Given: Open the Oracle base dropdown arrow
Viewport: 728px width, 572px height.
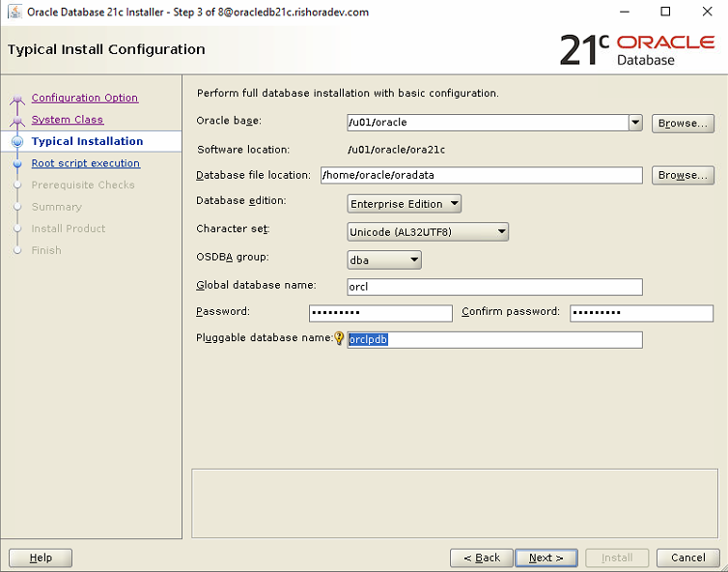Looking at the screenshot, I should (635, 123).
